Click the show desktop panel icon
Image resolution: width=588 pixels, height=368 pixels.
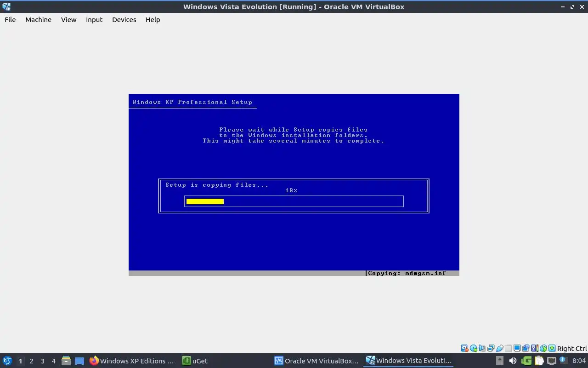[x=79, y=361]
